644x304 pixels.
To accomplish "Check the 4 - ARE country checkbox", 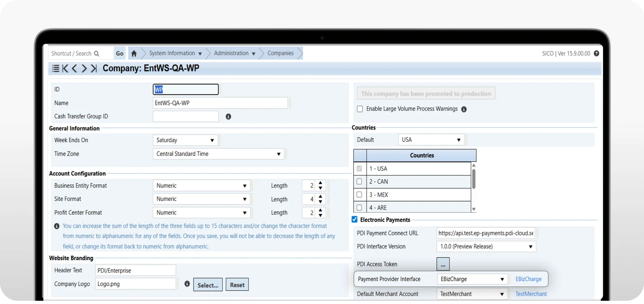I will click(x=359, y=207).
